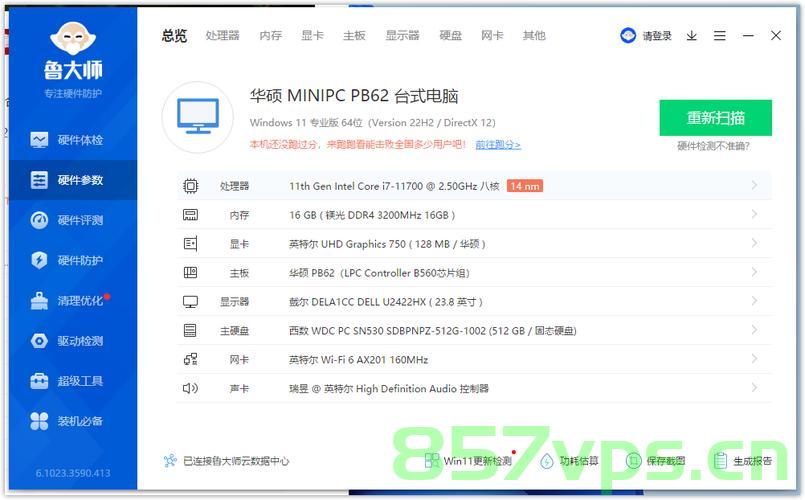
Task: Click Win11更新检测 button
Action: pyautogui.click(x=469, y=460)
